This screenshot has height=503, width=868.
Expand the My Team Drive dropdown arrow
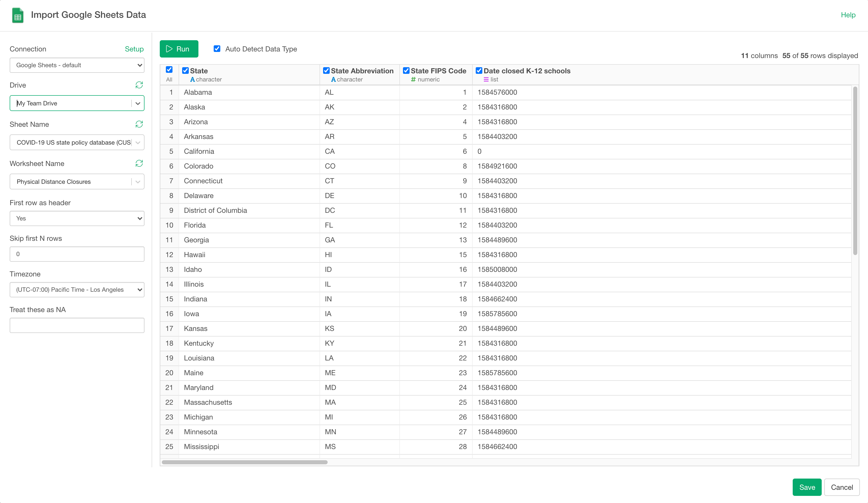click(x=138, y=103)
